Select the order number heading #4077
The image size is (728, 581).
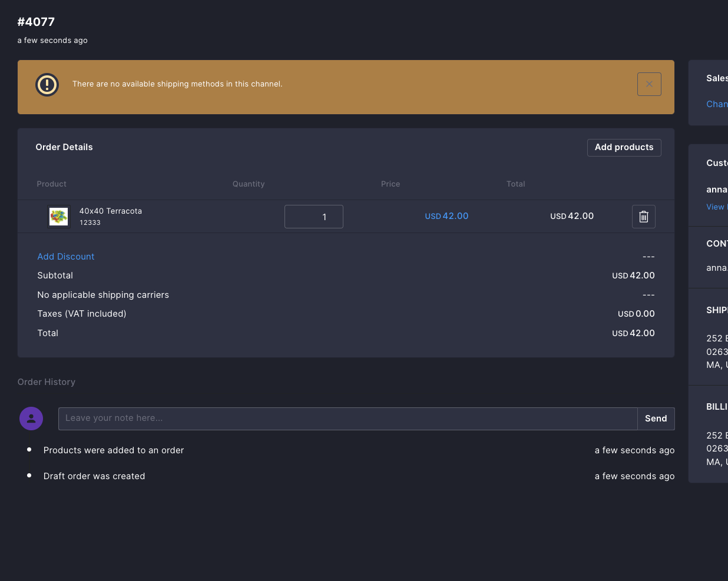click(x=36, y=22)
